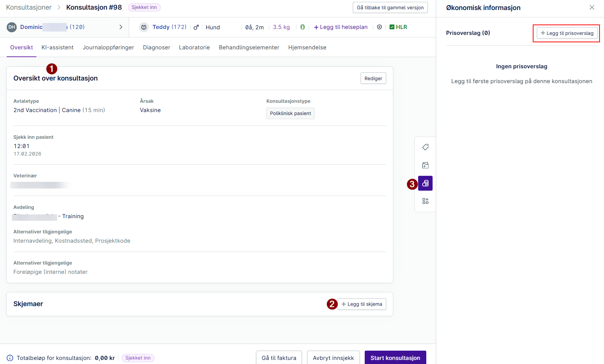Click the 'Hund' species label
This screenshot has width=604, height=364.
pos(213,27)
